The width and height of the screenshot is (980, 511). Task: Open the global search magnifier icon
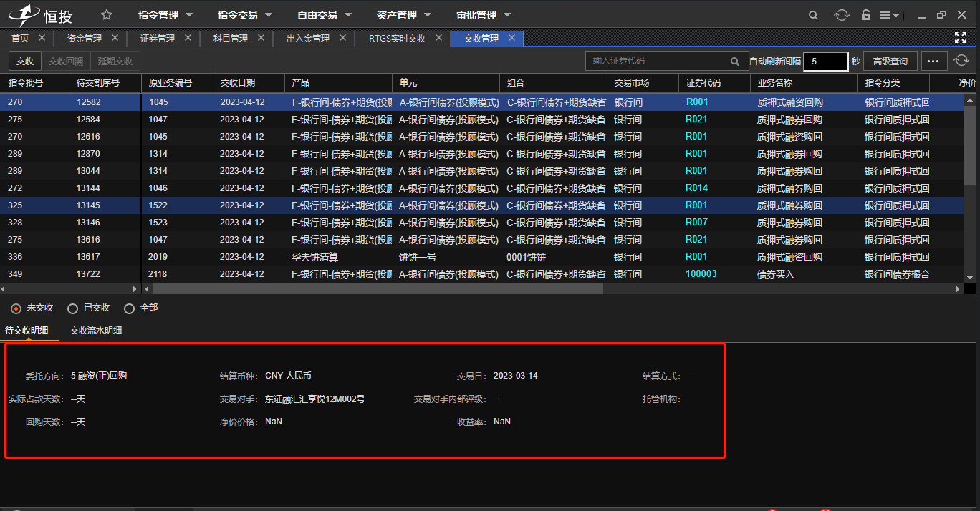pyautogui.click(x=813, y=15)
